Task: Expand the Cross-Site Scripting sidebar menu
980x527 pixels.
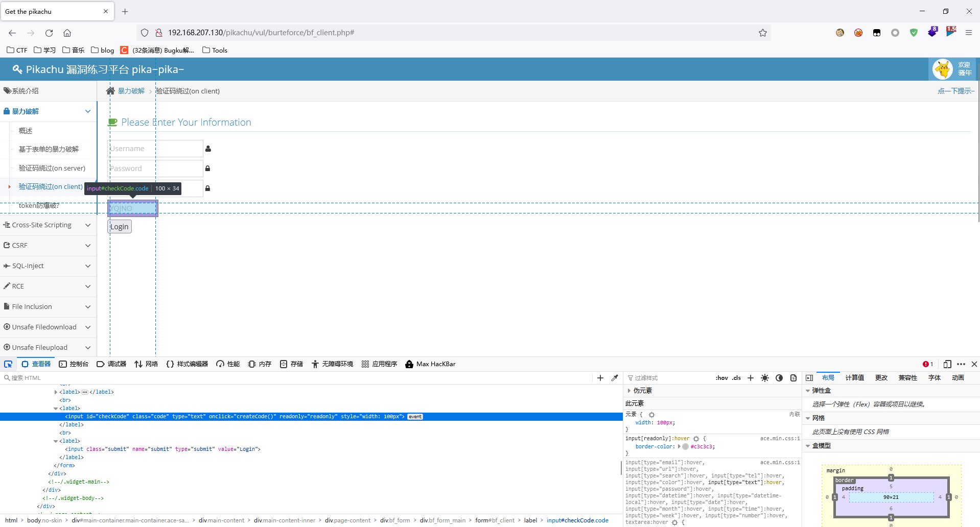Action: [48, 225]
